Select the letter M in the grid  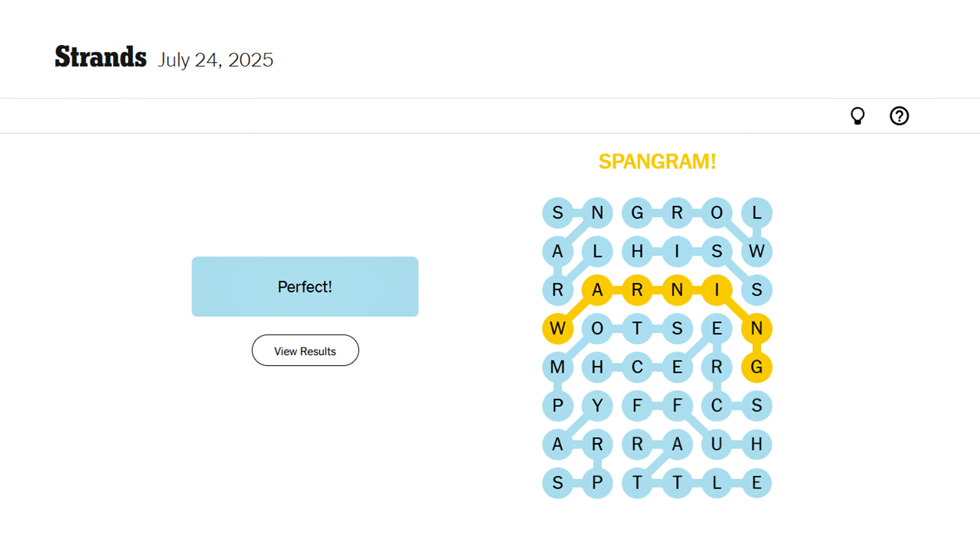(557, 367)
